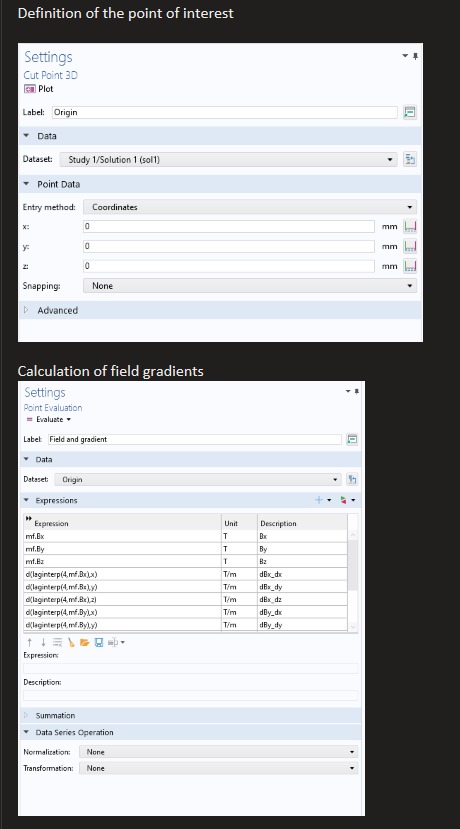460x829 pixels.
Task: Collapse the Expressions section
Action: (x=26, y=500)
